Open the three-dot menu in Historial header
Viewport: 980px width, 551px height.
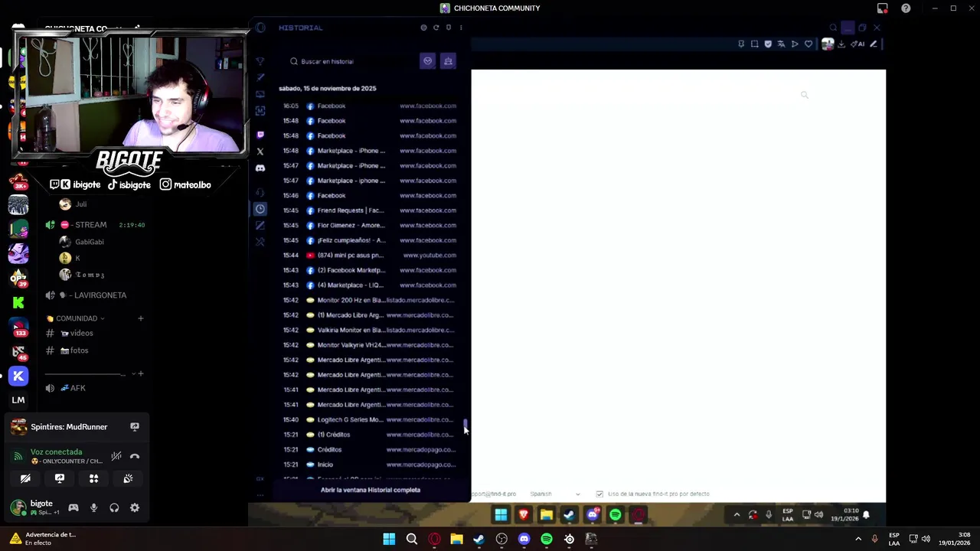click(x=461, y=28)
